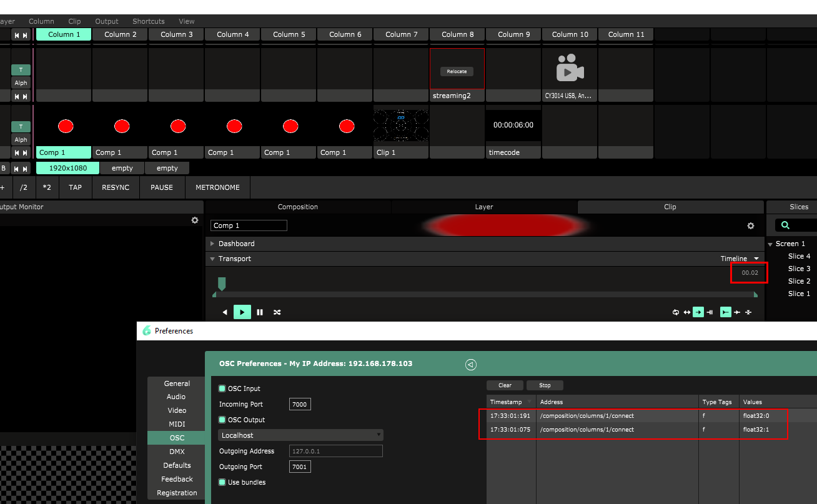Switch to the Composition tab
Viewport: 817px width, 504px height.
click(x=297, y=207)
